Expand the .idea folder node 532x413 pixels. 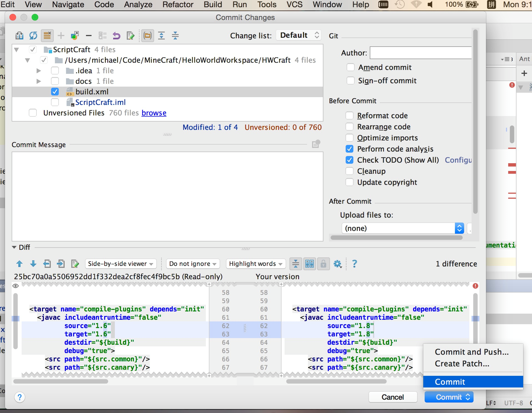(x=39, y=71)
